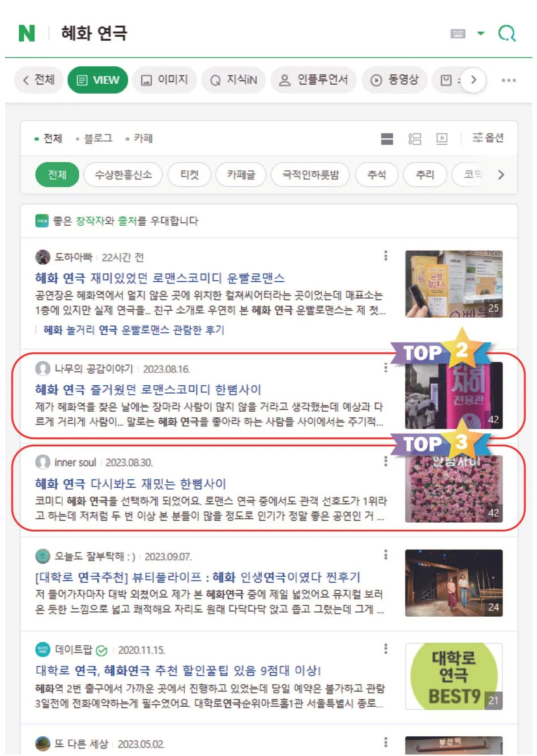537x756 pixels.
Task: Open more menu for 나무의 공감이야기 post
Action: click(386, 368)
